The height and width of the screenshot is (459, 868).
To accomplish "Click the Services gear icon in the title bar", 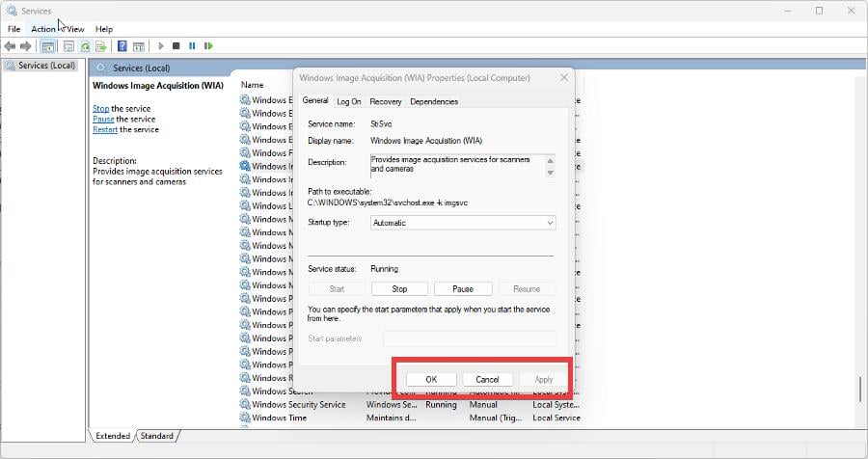I will (12, 11).
